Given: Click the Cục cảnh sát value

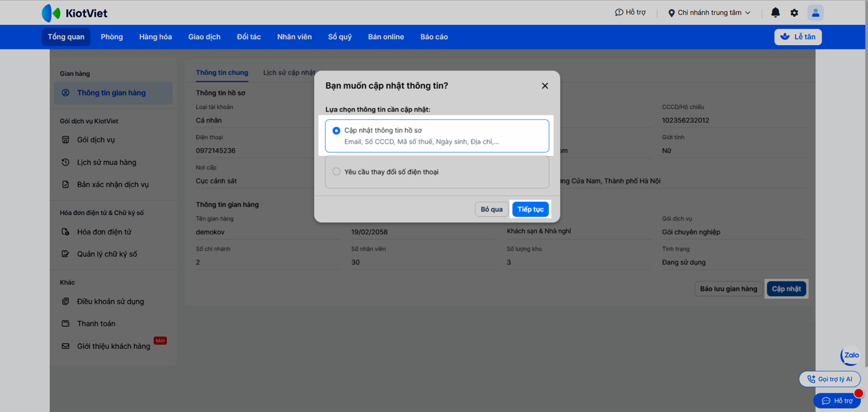Looking at the screenshot, I should click(216, 181).
